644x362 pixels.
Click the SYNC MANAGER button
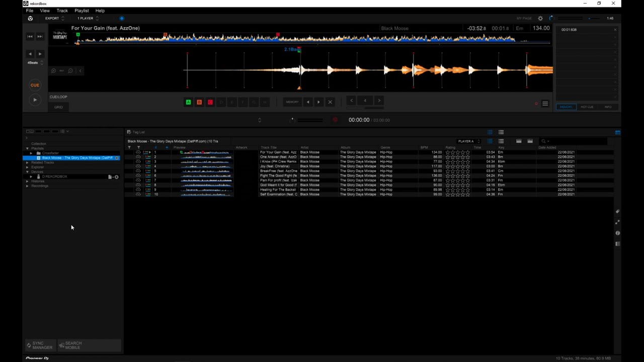point(40,345)
